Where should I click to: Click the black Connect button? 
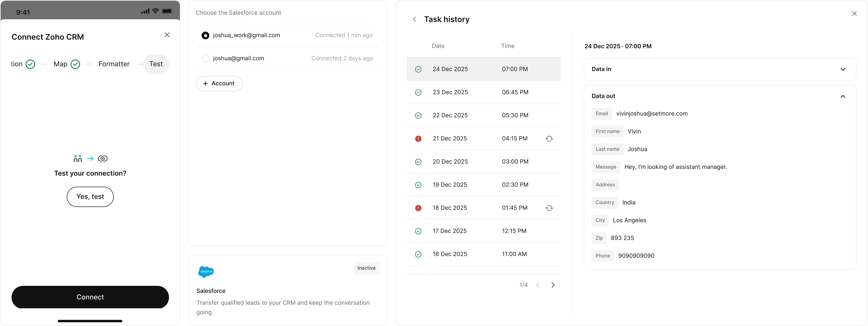click(x=90, y=297)
